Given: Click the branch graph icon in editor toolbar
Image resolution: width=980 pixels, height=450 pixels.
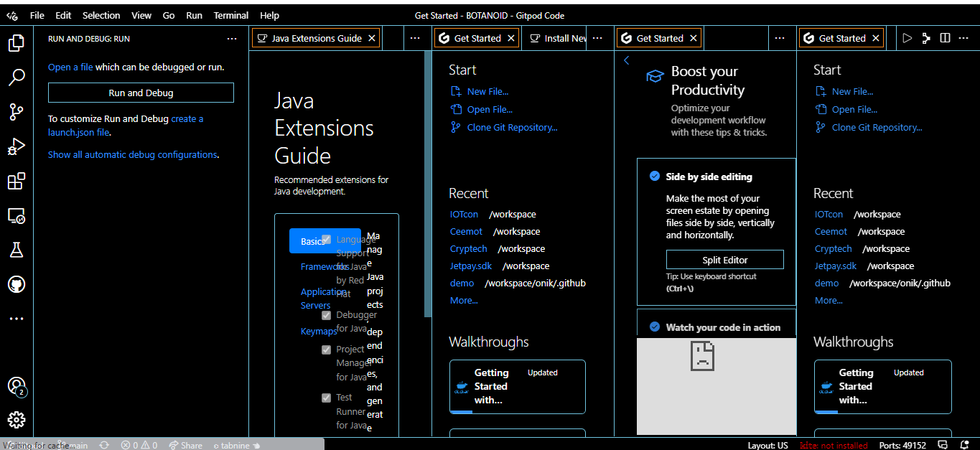Looking at the screenshot, I should tap(926, 38).
